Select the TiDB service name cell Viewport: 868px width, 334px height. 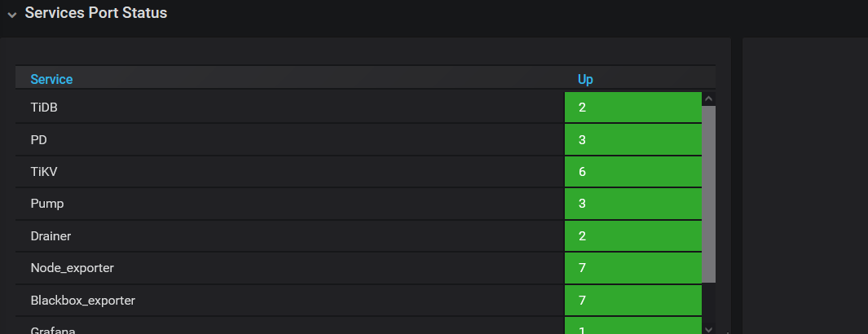[x=289, y=108]
